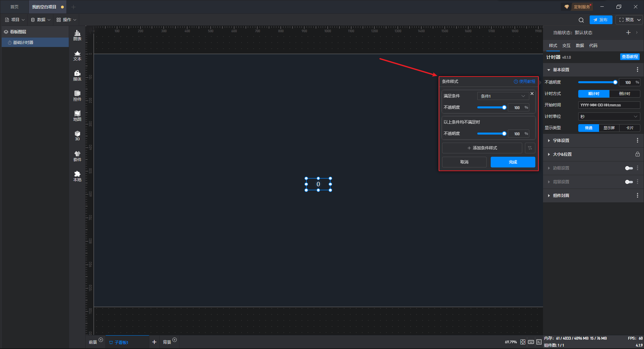Open the 媒体 media component panel

[x=77, y=76]
